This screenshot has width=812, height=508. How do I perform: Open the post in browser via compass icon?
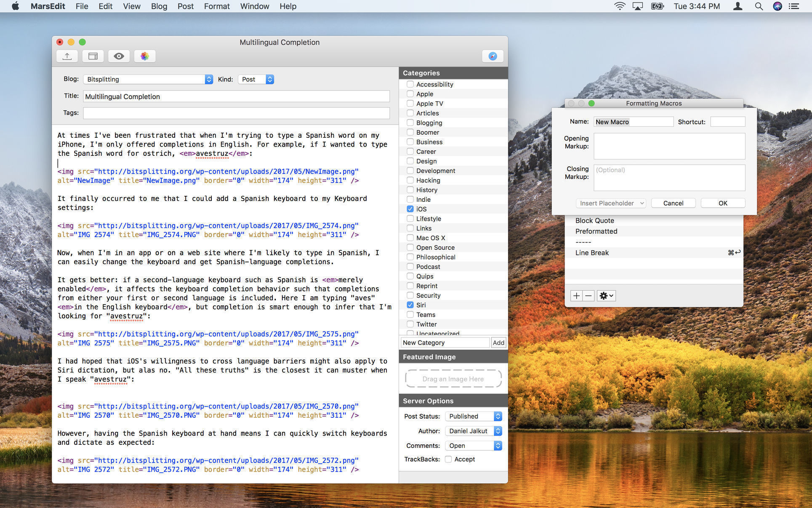click(x=493, y=56)
